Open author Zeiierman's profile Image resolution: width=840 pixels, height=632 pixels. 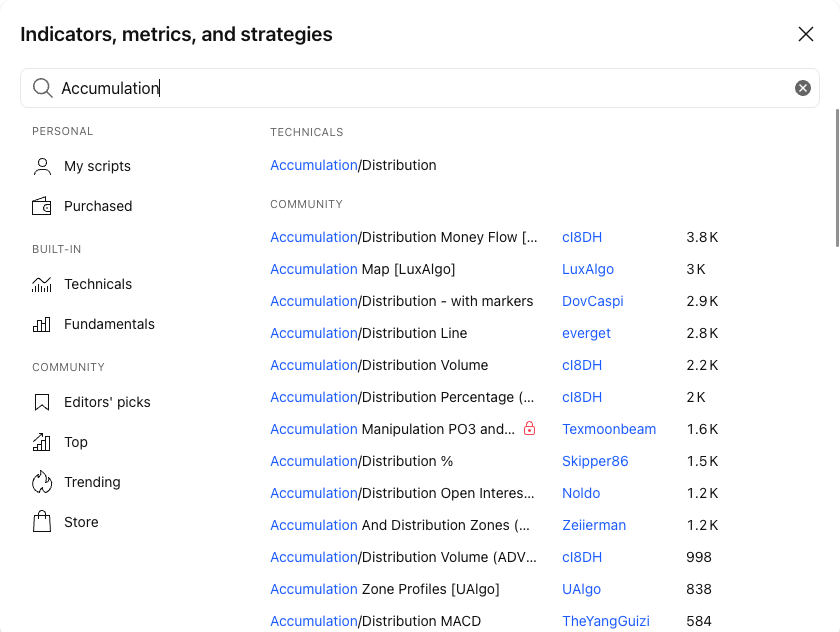[x=594, y=525]
